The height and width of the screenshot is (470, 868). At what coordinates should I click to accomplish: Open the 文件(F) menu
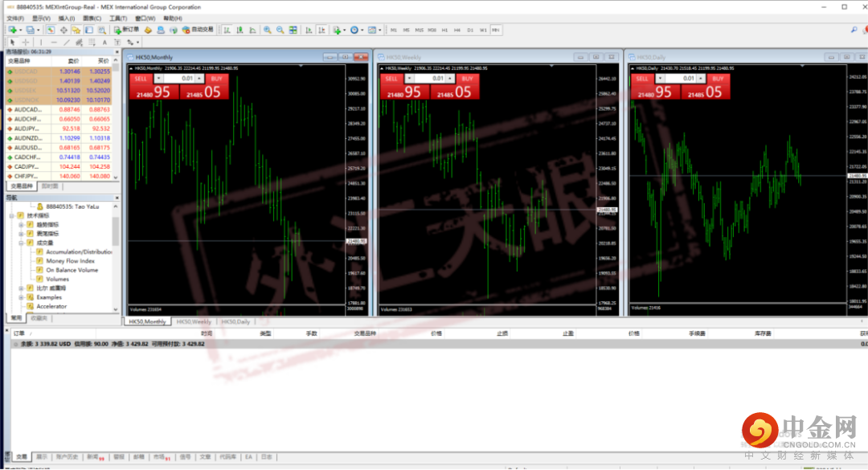(x=15, y=18)
